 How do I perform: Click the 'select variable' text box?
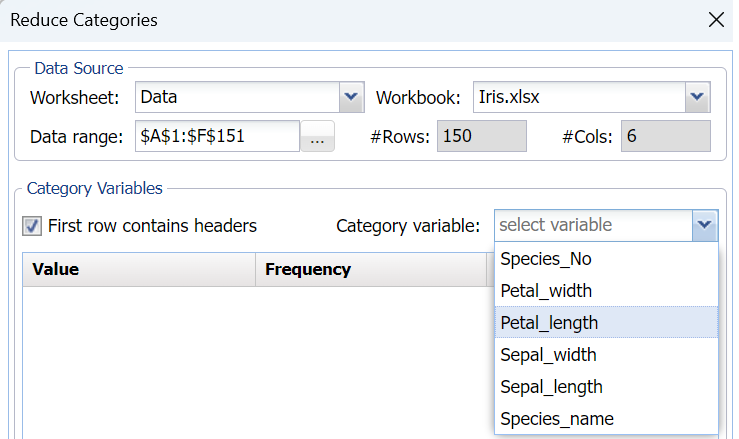(592, 226)
